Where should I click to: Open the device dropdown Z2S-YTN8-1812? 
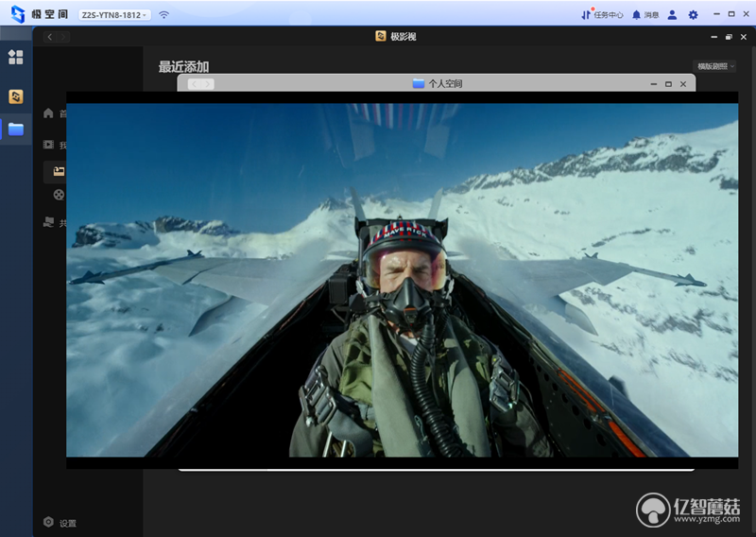pos(114,15)
